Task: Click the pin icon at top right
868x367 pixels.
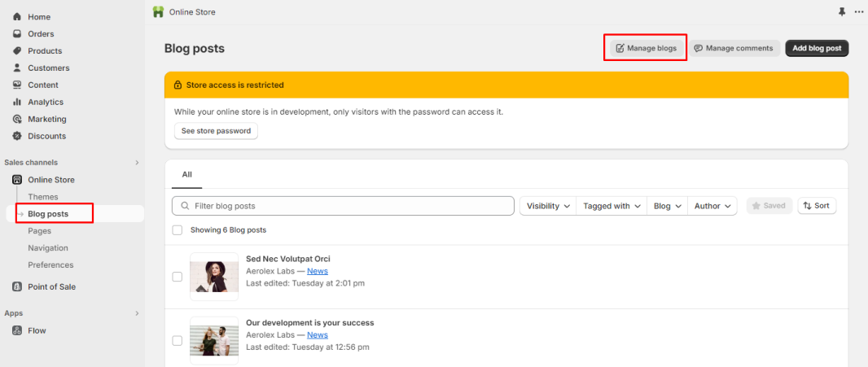Action: click(x=842, y=11)
